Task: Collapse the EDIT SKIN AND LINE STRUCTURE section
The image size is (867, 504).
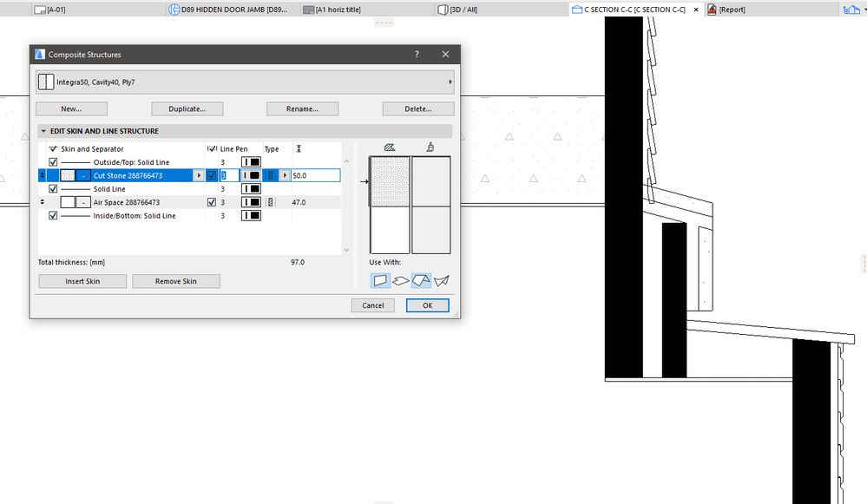Action: pyautogui.click(x=43, y=130)
